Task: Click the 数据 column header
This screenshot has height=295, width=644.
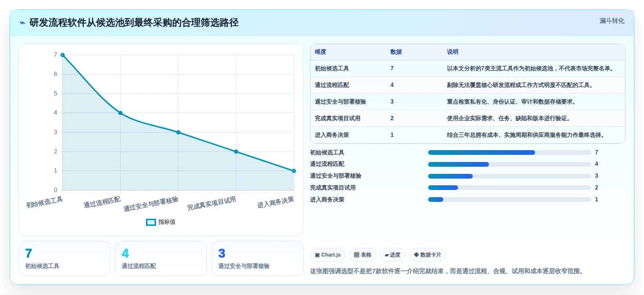Action: [x=396, y=52]
